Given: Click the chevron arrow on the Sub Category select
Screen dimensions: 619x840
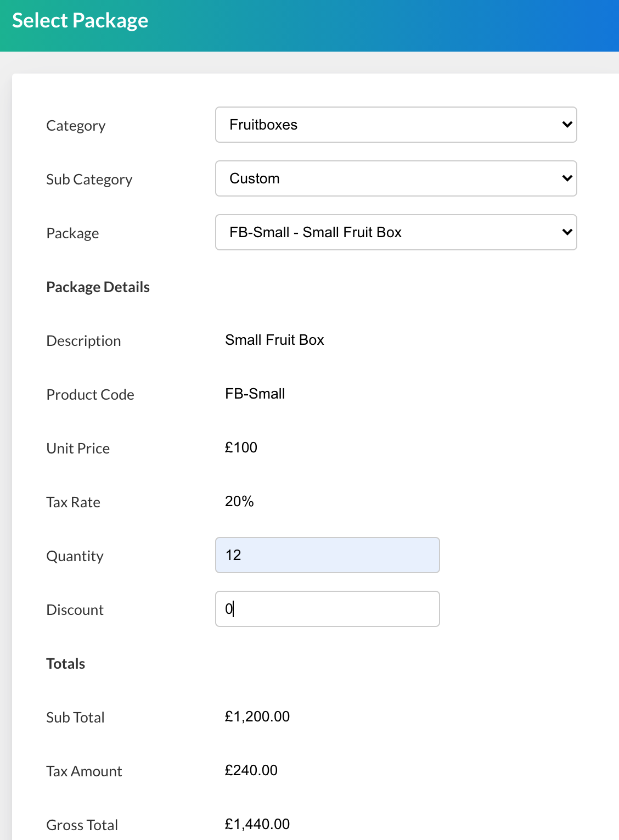Looking at the screenshot, I should 567,178.
